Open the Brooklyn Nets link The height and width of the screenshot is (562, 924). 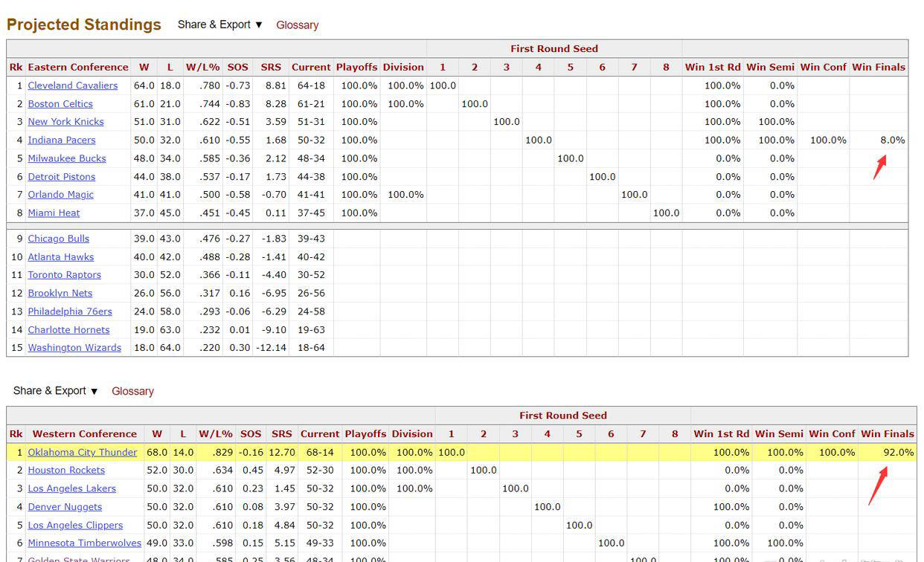60,293
